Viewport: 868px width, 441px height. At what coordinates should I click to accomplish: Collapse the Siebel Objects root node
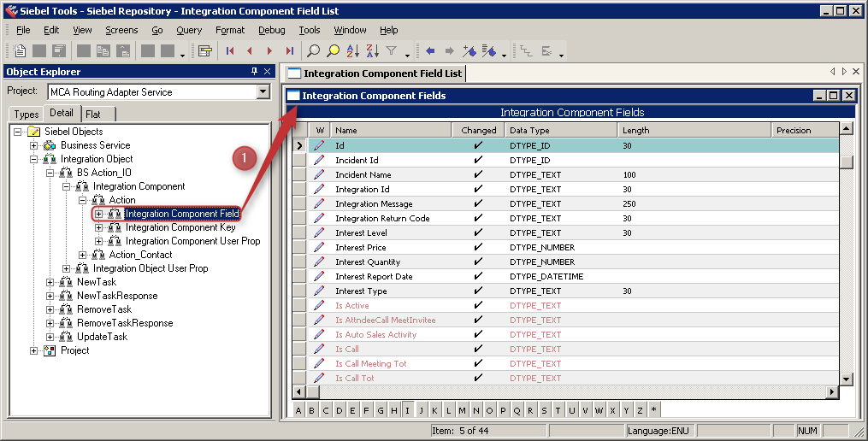click(18, 132)
